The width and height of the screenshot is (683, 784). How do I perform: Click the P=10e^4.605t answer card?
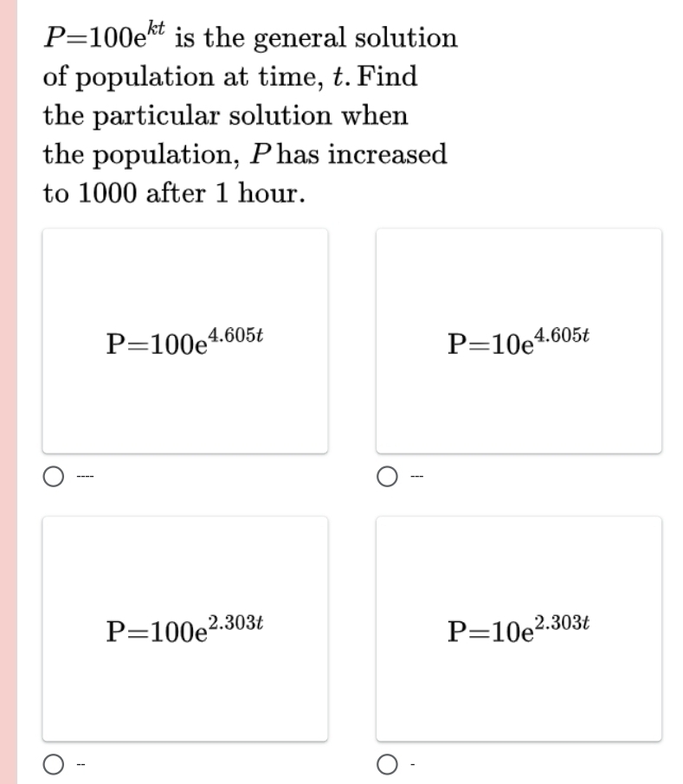[x=519, y=340]
